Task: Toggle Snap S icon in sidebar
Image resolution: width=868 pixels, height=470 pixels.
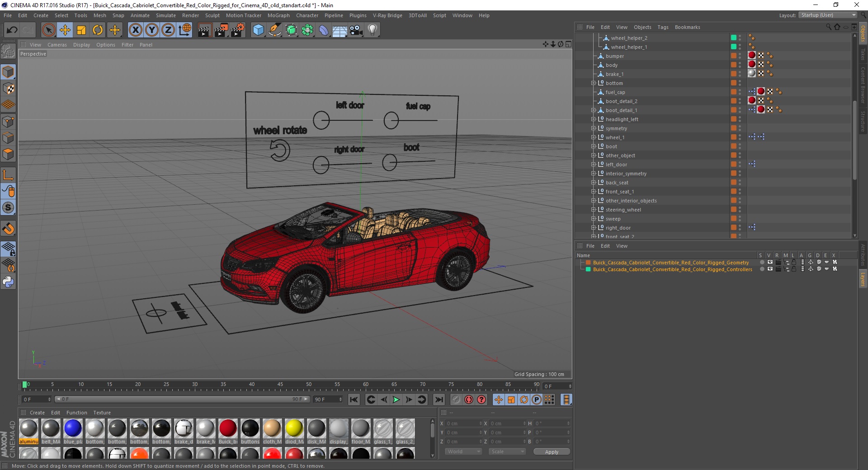Action: click(x=8, y=208)
